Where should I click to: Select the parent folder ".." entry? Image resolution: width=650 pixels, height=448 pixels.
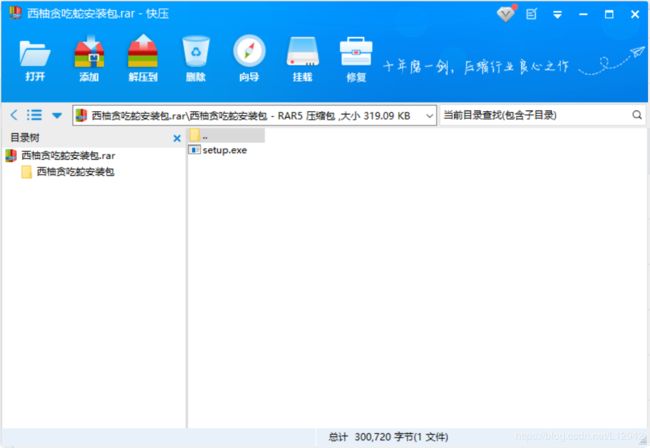[226, 135]
